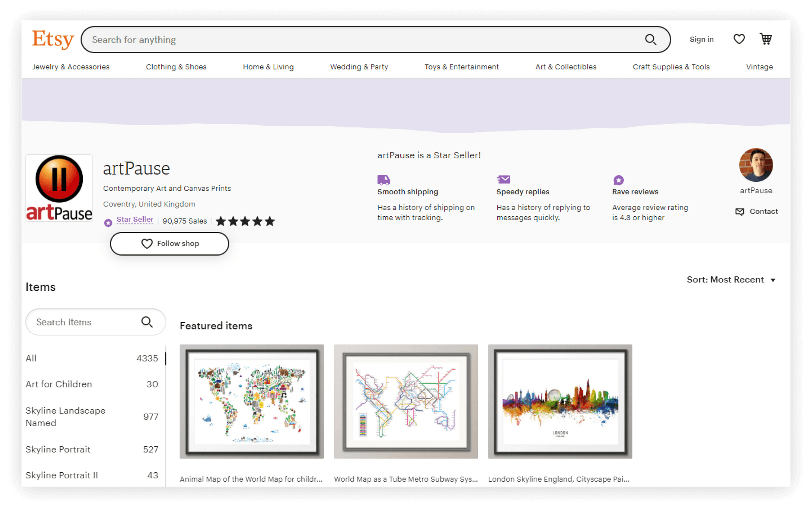Select the Art for Children section

[59, 384]
